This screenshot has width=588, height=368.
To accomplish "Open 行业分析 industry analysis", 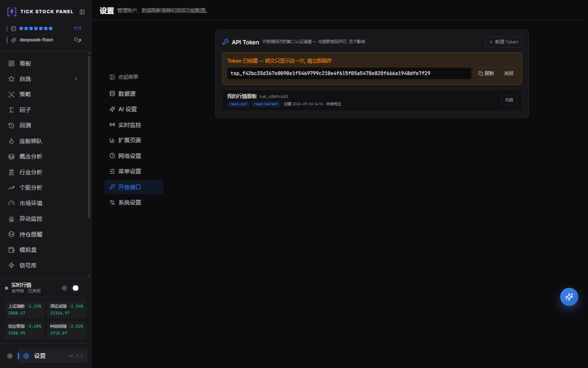I will point(44,172).
